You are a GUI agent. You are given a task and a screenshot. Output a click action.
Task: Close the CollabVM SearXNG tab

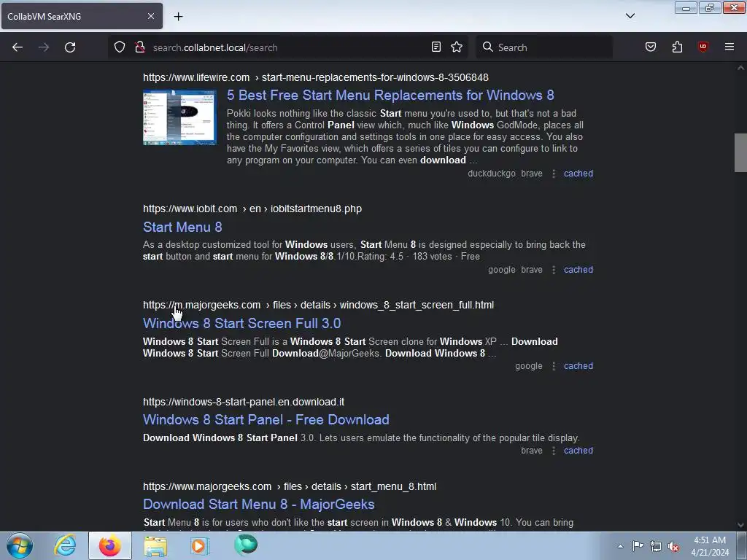point(150,16)
